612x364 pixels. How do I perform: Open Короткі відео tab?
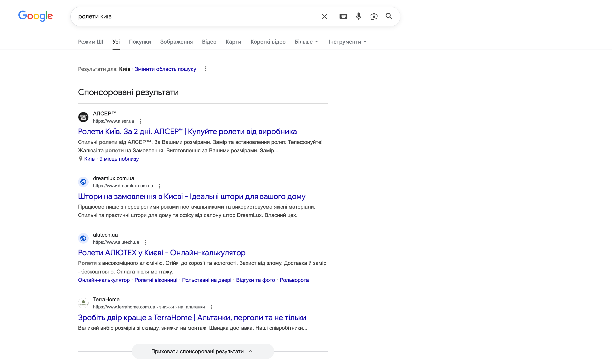pyautogui.click(x=268, y=42)
